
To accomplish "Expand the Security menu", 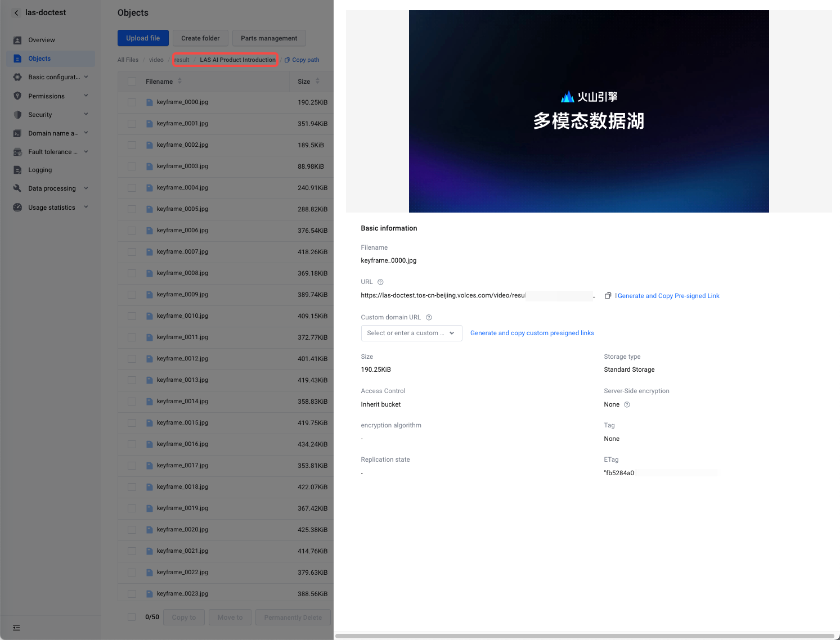I will pos(86,114).
